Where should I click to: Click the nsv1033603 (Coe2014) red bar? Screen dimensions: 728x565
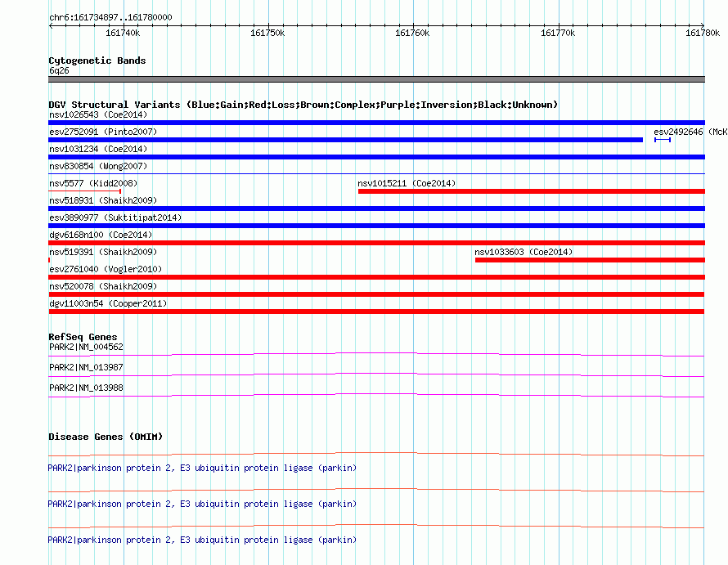coord(590,260)
